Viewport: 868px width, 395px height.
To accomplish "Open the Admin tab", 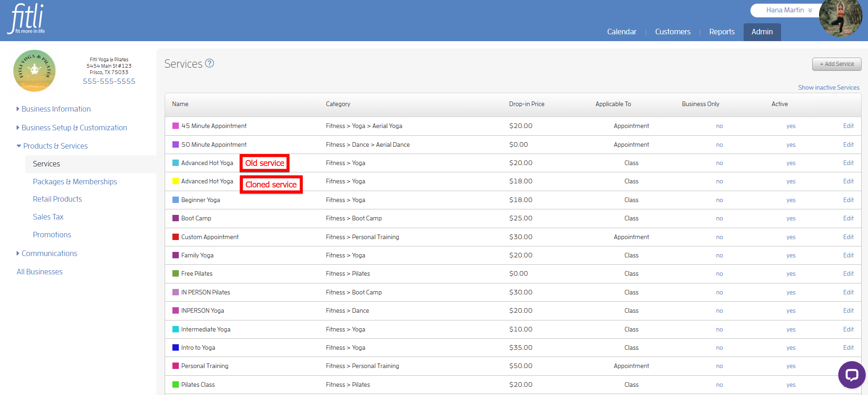I will pyautogui.click(x=762, y=32).
